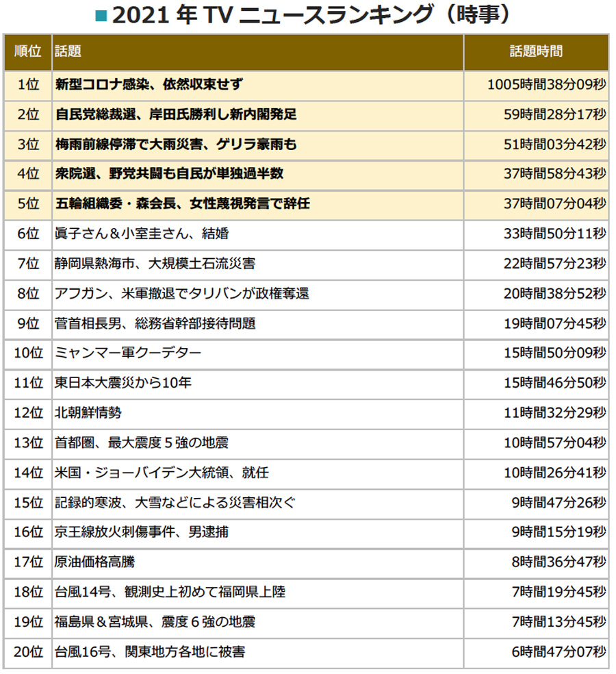Open the 眞子さん＆小室圭さん、結婚 topic
616x674 pixels.
[x=142, y=234]
